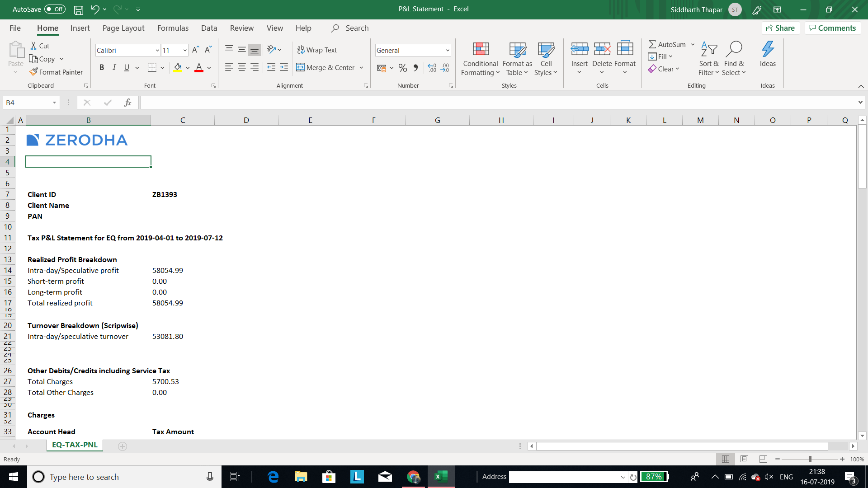Click the Increase Indent icon
Screen dimensions: 868x488
(x=284, y=67)
